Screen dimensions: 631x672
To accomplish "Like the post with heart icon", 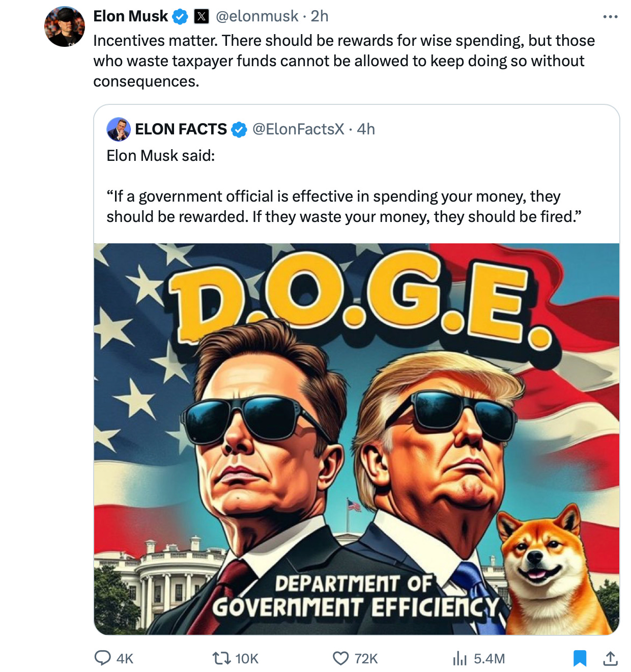I will click(x=340, y=658).
